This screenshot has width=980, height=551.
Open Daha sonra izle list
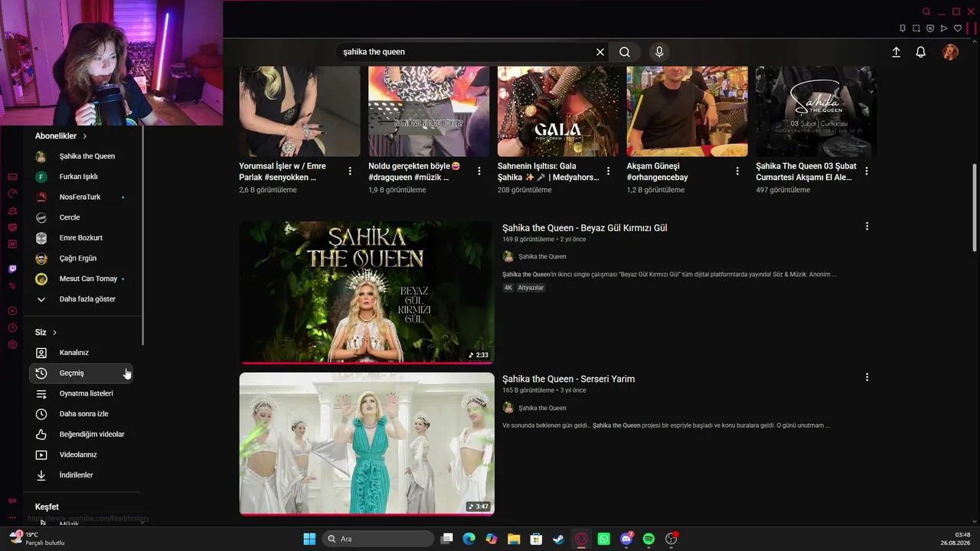click(x=82, y=414)
